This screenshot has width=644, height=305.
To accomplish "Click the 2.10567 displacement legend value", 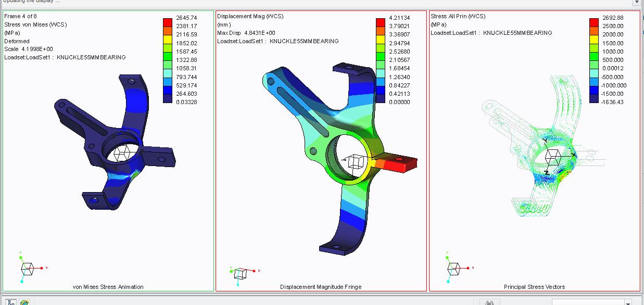I will pos(399,60).
